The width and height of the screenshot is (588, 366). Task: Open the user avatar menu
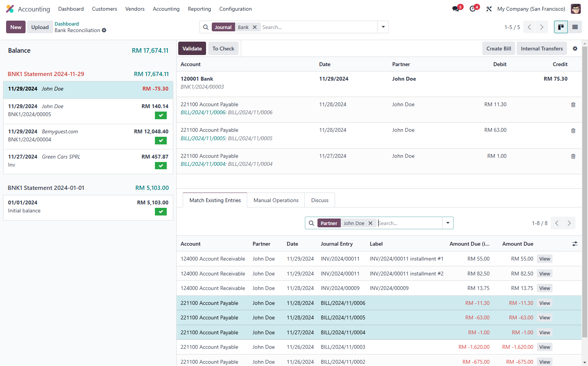(x=575, y=9)
